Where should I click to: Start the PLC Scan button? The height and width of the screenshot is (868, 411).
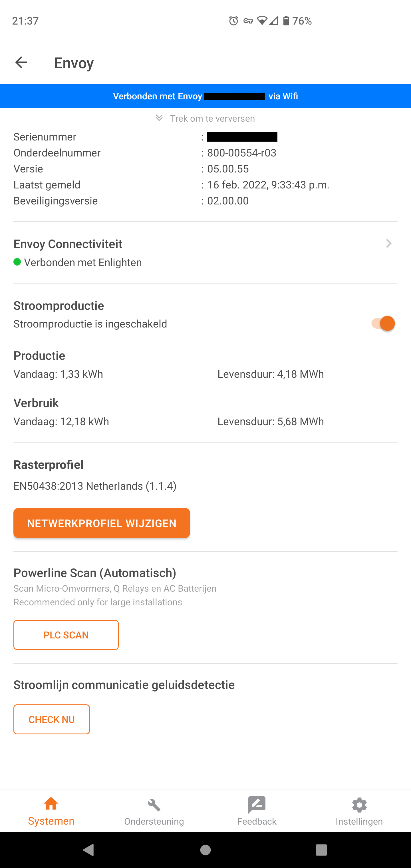[x=66, y=635]
